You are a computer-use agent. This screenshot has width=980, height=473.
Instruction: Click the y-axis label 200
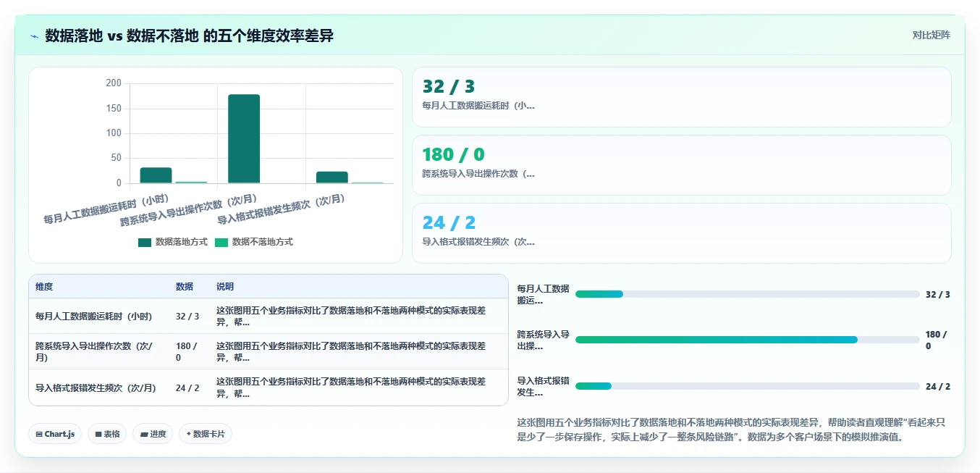tap(114, 83)
